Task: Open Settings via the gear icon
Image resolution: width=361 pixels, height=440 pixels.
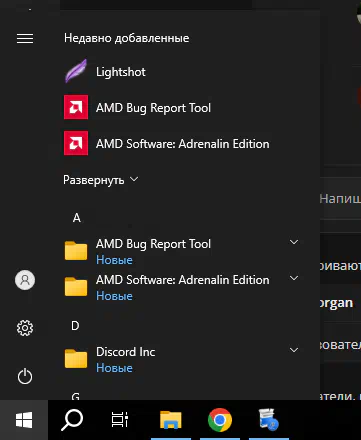Action: click(25, 328)
